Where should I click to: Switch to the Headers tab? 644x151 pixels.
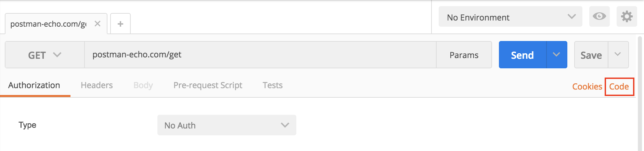[96, 85]
